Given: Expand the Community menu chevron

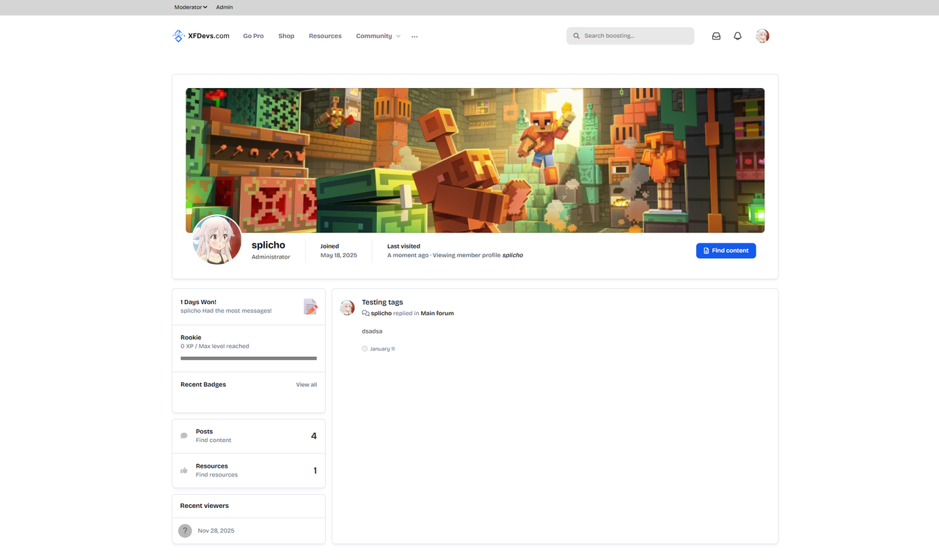Looking at the screenshot, I should point(398,36).
